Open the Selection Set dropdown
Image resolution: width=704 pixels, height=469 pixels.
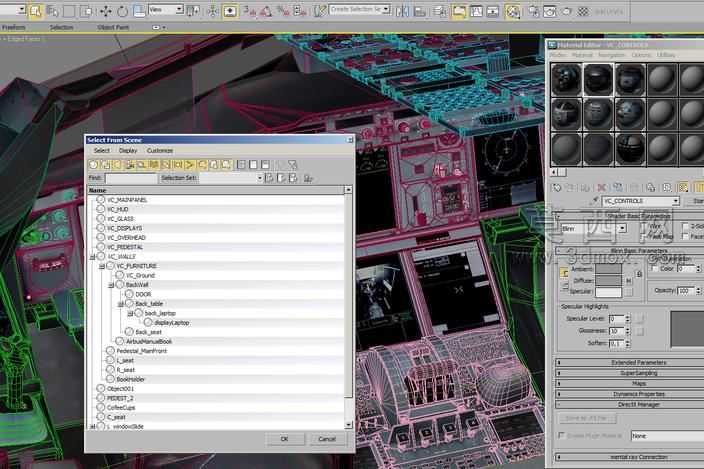point(259,178)
